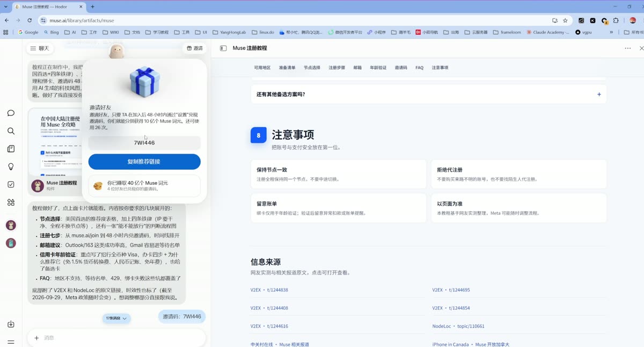Viewport: 644px width, 347px height.
Task: Jump to the 节点选择 section tab
Action: point(312,68)
